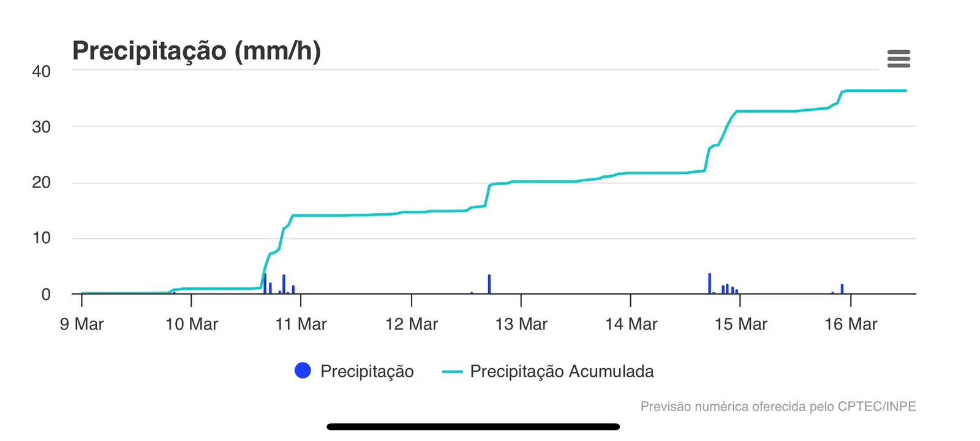The image size is (980, 441).
Task: Click the tall blue bar before 13 Mar
Action: tap(489, 284)
